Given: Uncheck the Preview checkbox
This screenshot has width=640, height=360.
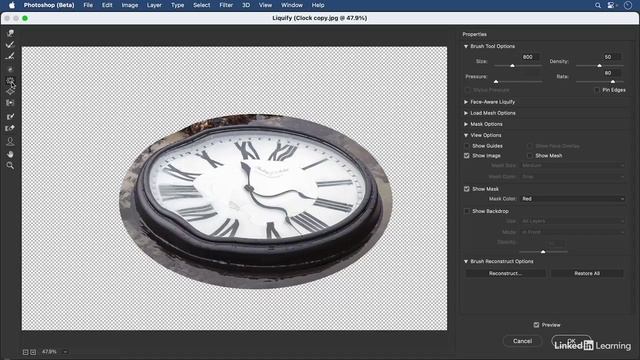Looking at the screenshot, I should 536,325.
